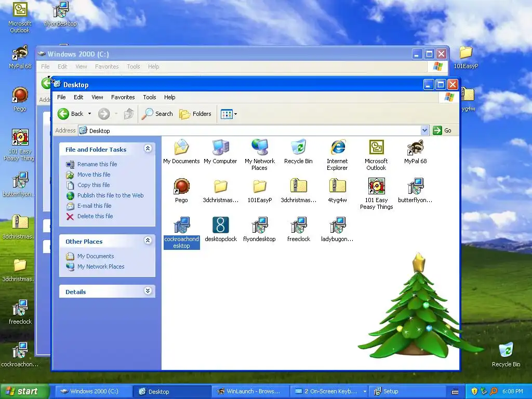Expand the Address bar dropdown
This screenshot has height=399, width=532.
424,130
